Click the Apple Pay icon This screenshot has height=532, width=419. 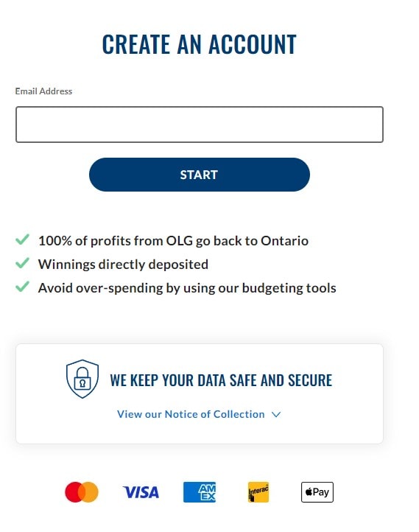[x=317, y=492]
